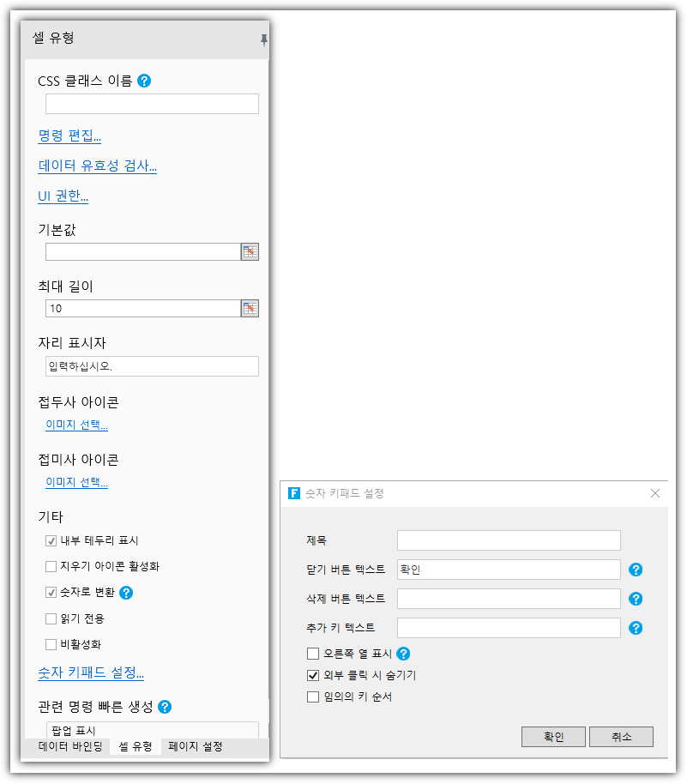Click help icon next to CSS 클래스 이름
This screenshot has width=687, height=784.
click(144, 81)
